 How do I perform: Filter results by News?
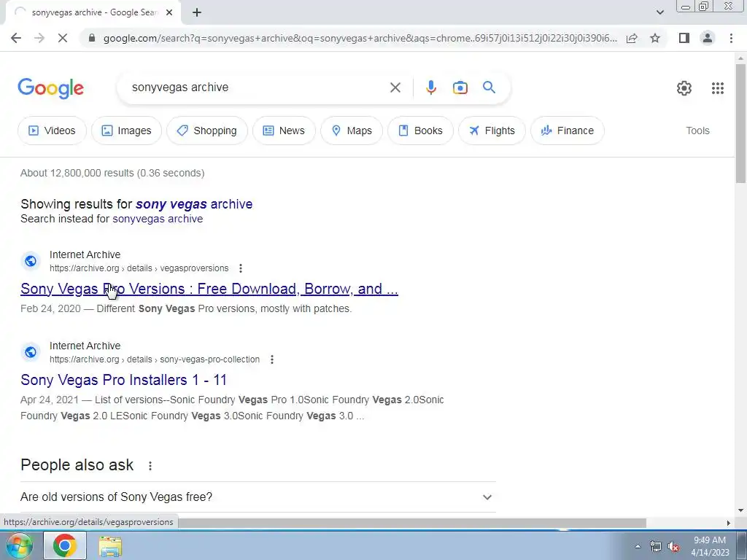pos(284,131)
